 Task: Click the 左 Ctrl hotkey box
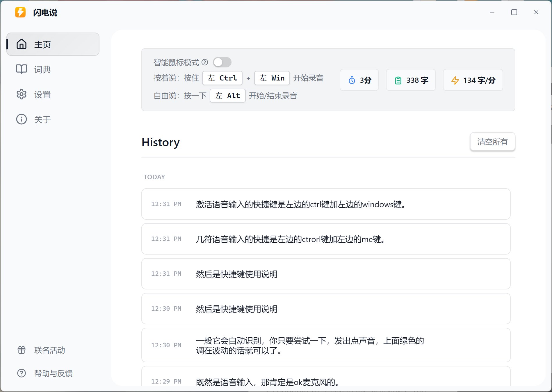[x=222, y=78]
